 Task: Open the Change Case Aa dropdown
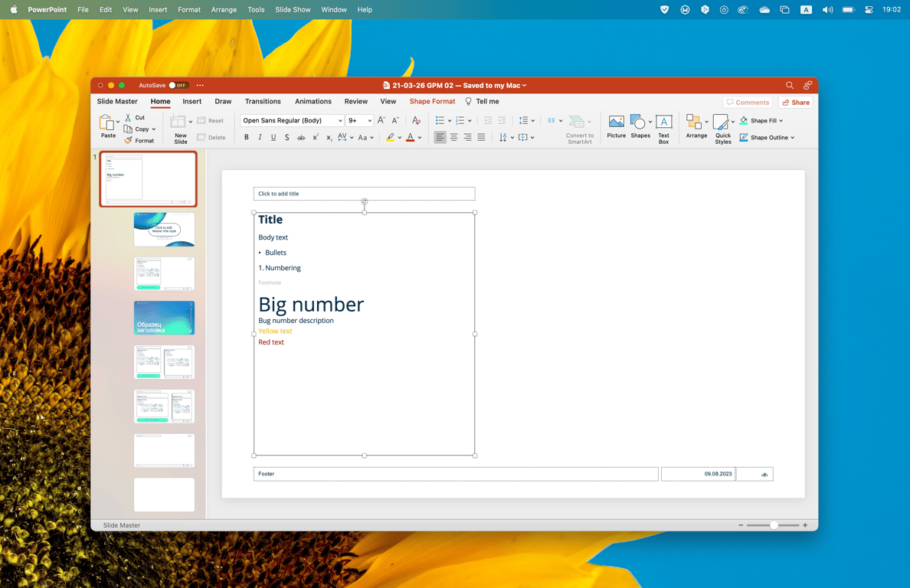365,138
